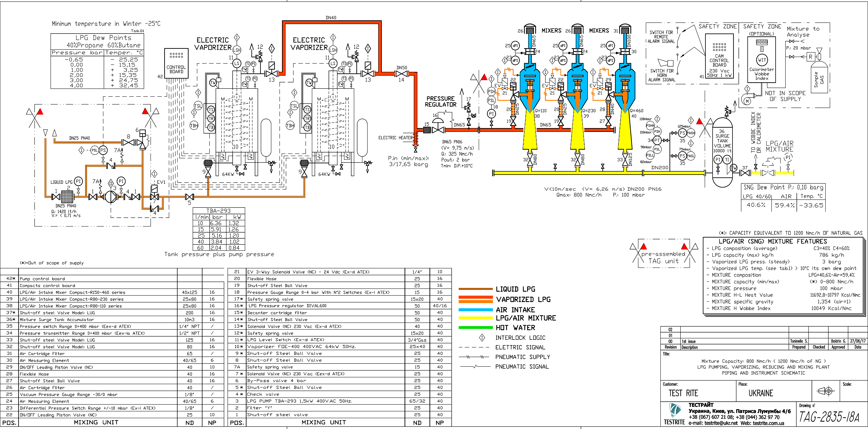
Task: Click the decanter cartridge filter numbered 15
Action: [427, 130]
